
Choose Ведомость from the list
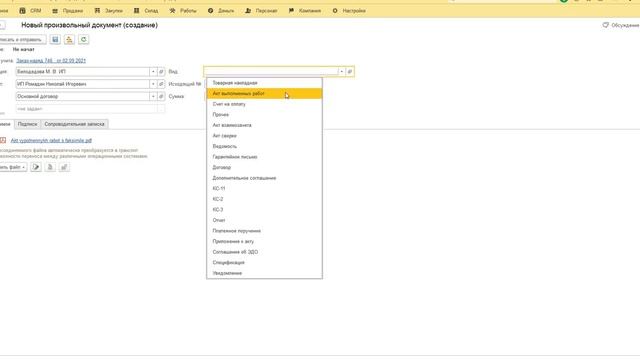(x=264, y=147)
